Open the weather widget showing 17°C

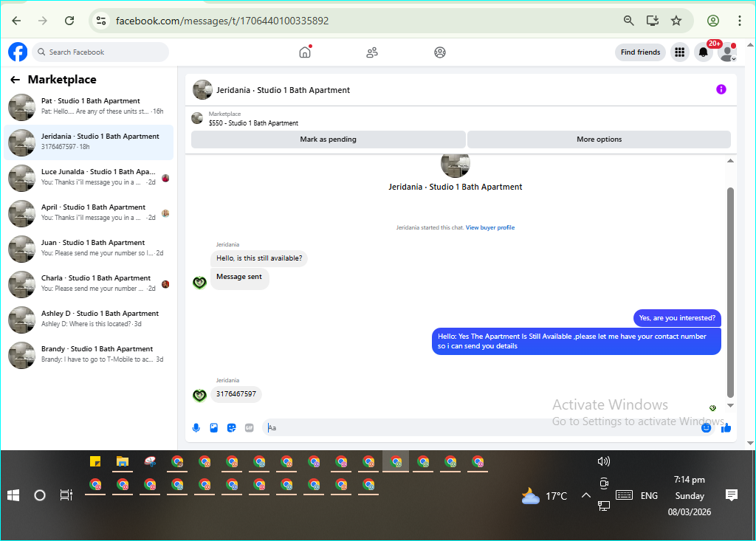544,496
